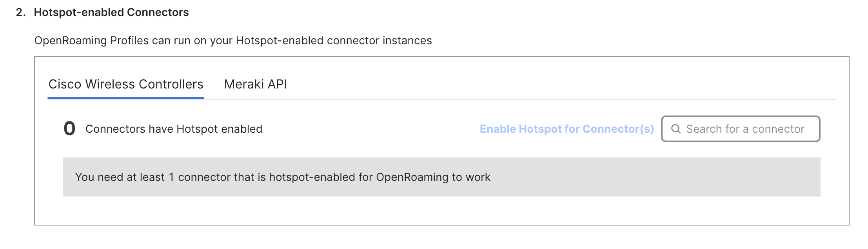Click the zero connectors count number
868x249 pixels.
pos(69,128)
